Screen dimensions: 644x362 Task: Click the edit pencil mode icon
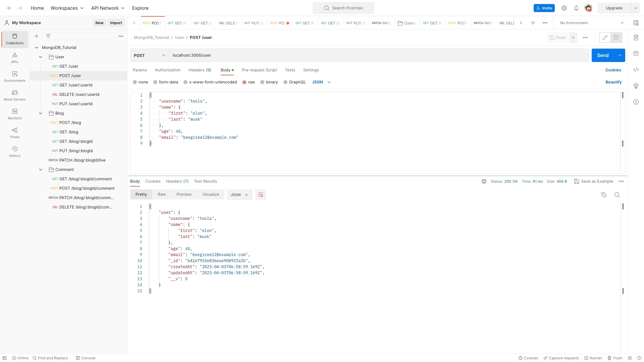[x=605, y=38]
